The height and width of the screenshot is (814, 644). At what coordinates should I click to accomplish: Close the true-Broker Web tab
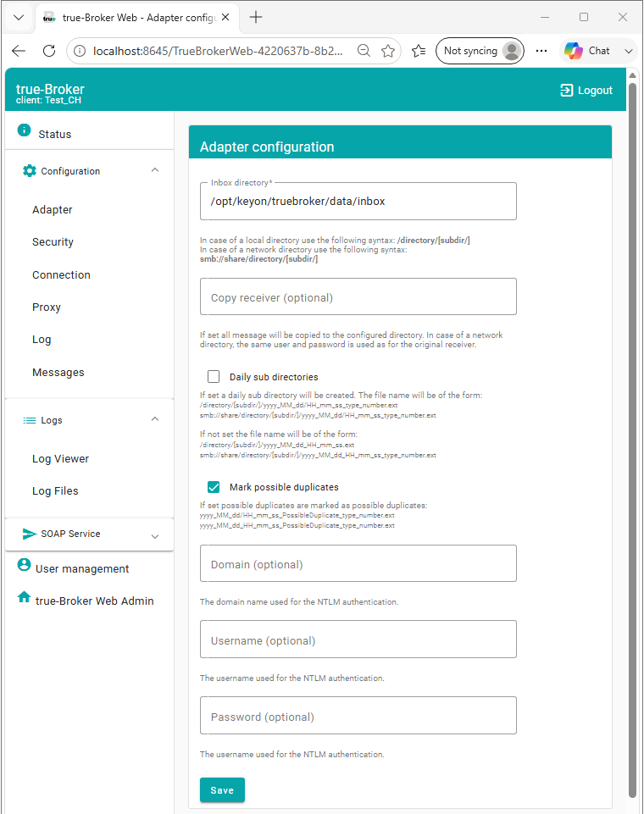[225, 17]
